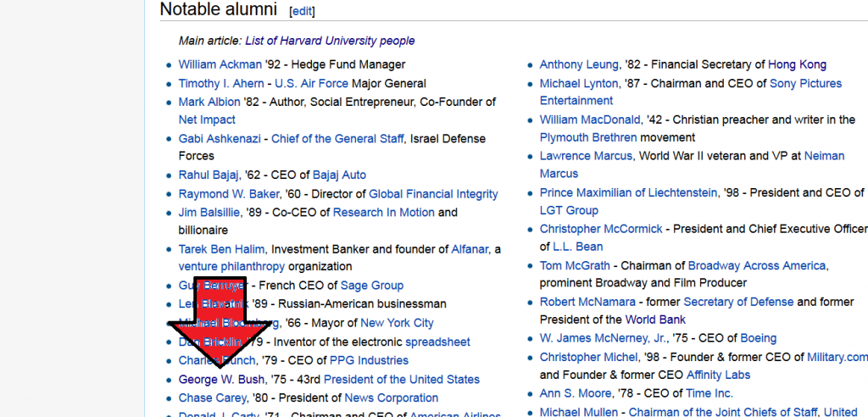868x417 pixels.
Task: Go to Research In Motion article
Action: coord(384,212)
